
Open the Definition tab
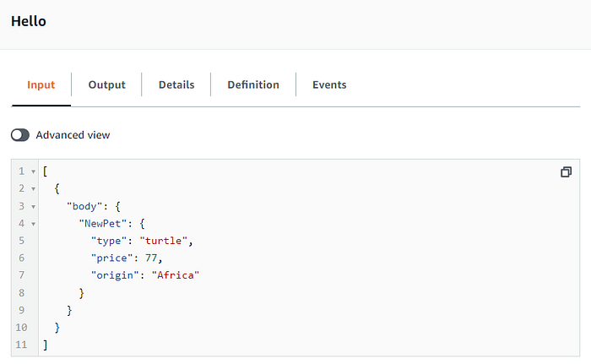[x=253, y=84]
